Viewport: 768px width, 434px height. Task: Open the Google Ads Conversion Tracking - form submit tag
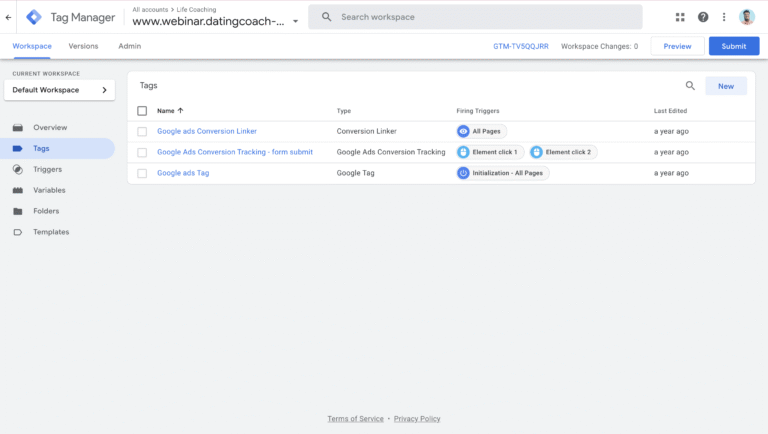point(235,152)
